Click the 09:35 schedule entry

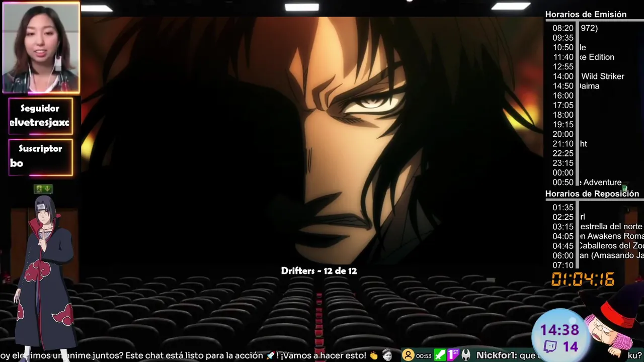pos(563,38)
